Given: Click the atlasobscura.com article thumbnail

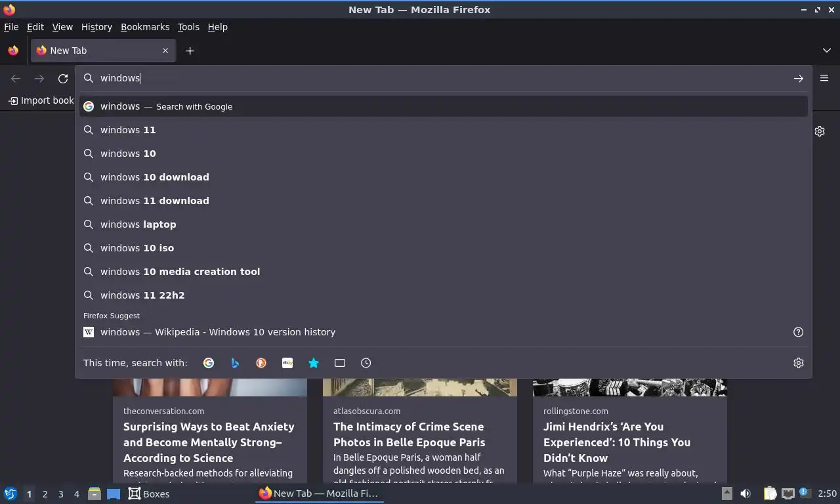Looking at the screenshot, I should [x=420, y=387].
